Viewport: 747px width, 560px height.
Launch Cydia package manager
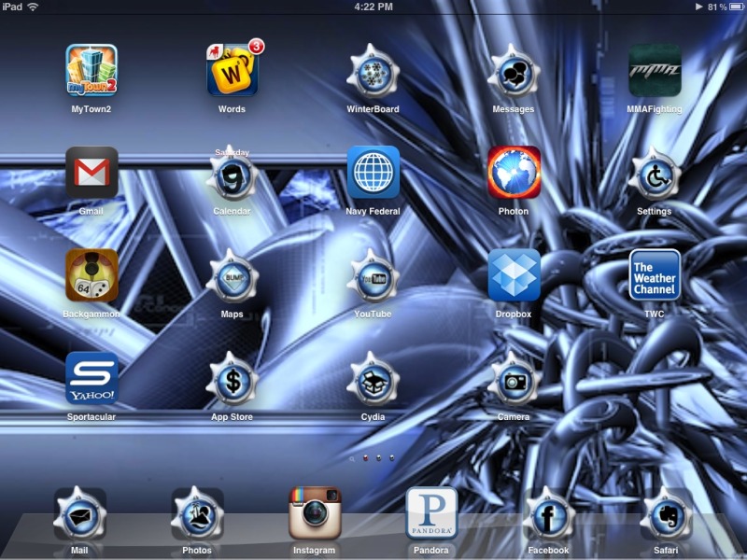(373, 379)
